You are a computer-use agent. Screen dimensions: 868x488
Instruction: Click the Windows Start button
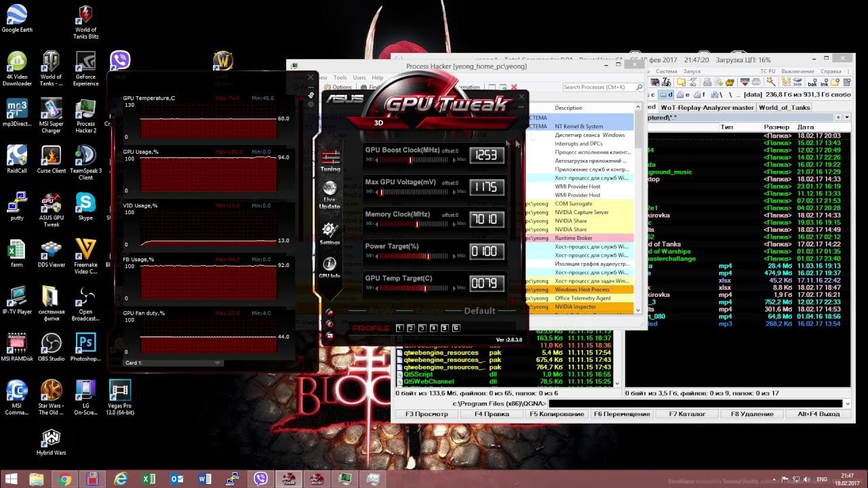pos(12,479)
